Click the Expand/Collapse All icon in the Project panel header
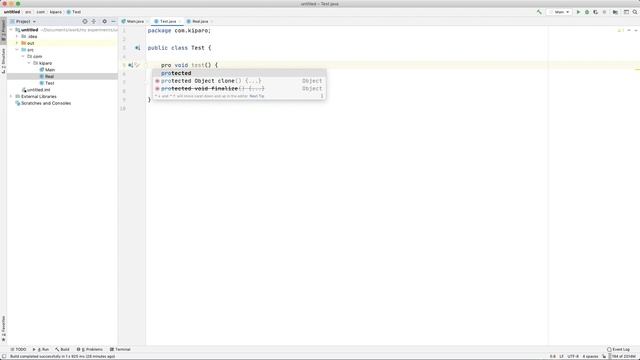 [94, 21]
